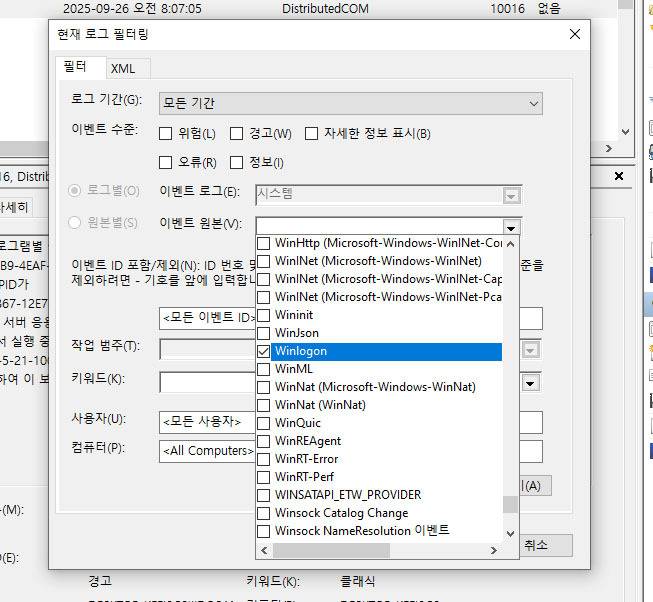Click the horizontal scroll left arrow in list
Viewport: 653px width, 602px height.
tap(264, 550)
